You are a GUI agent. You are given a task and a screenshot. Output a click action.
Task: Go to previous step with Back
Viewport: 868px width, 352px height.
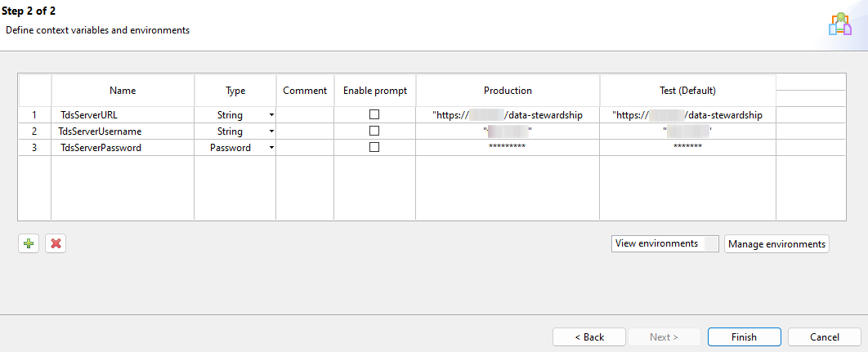pos(588,336)
